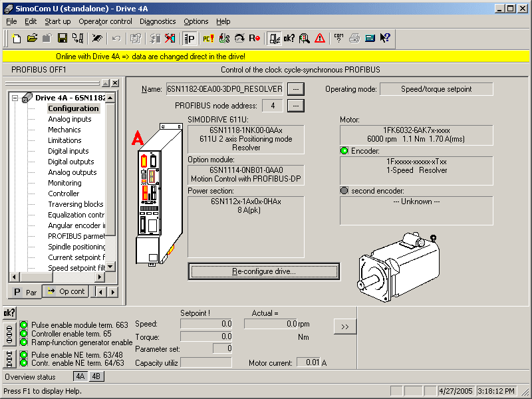
Task: Click the PROFIBUS node address field
Action: (273, 106)
